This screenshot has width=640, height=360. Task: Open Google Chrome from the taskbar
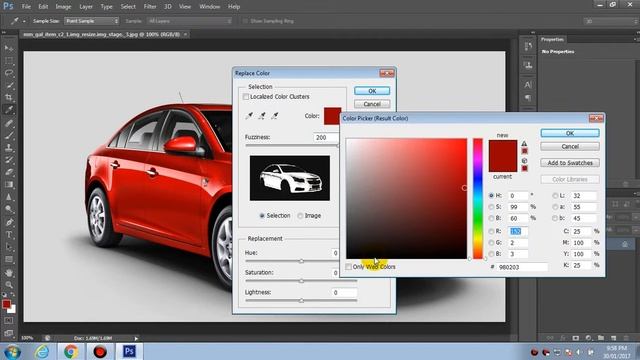pos(71,351)
